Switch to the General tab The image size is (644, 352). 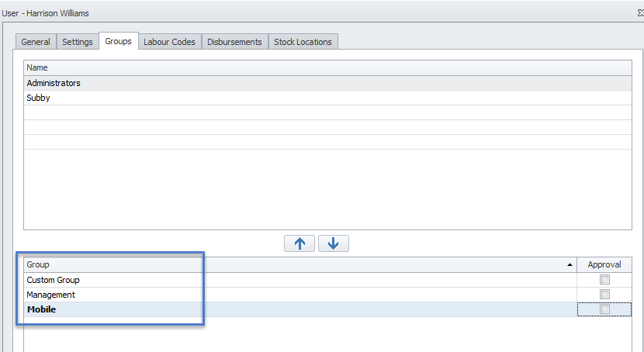(36, 42)
